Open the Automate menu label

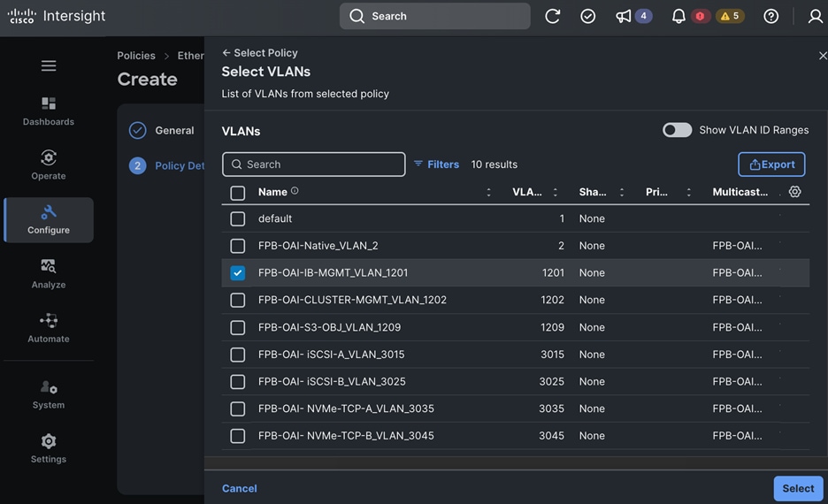click(49, 339)
